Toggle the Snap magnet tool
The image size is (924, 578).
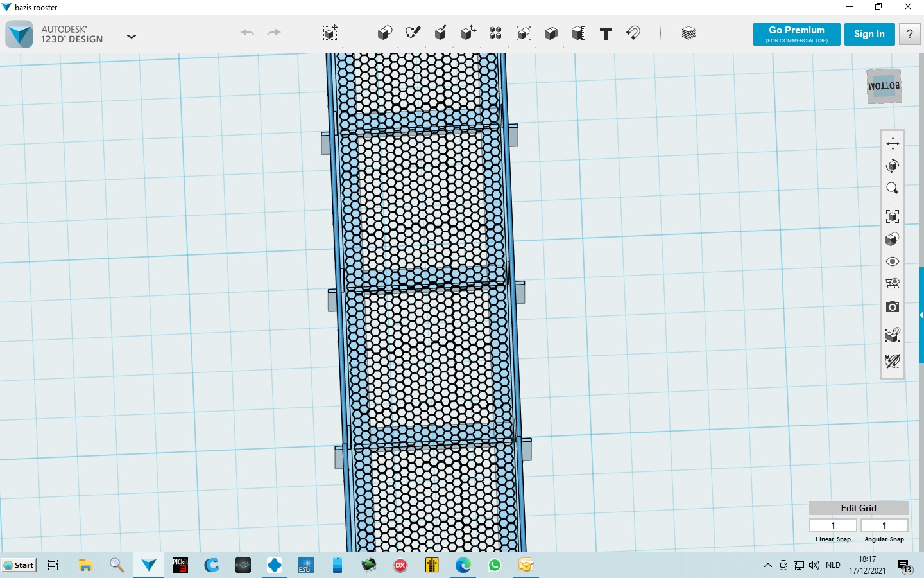[x=633, y=33]
